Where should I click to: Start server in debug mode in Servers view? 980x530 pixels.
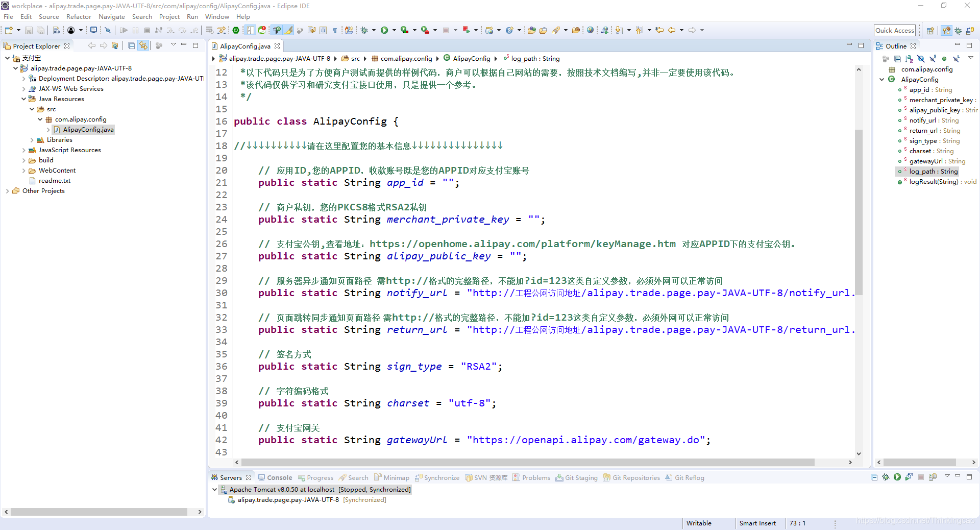pos(886,477)
